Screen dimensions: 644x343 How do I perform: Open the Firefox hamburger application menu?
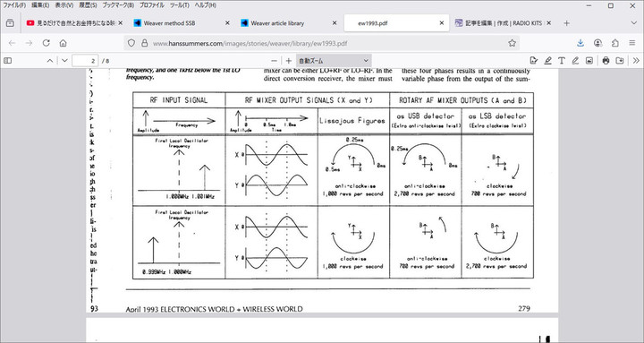[632, 43]
